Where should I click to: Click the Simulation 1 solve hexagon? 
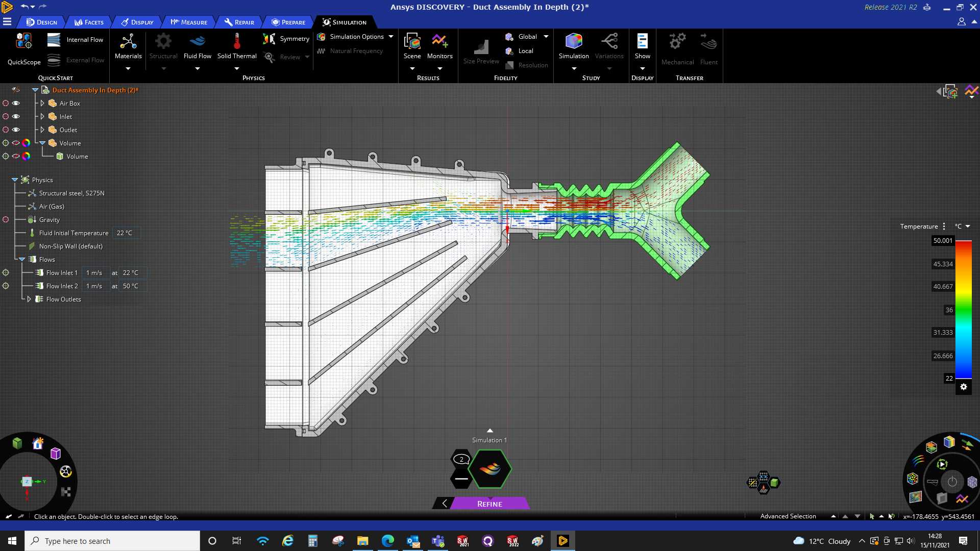(490, 469)
